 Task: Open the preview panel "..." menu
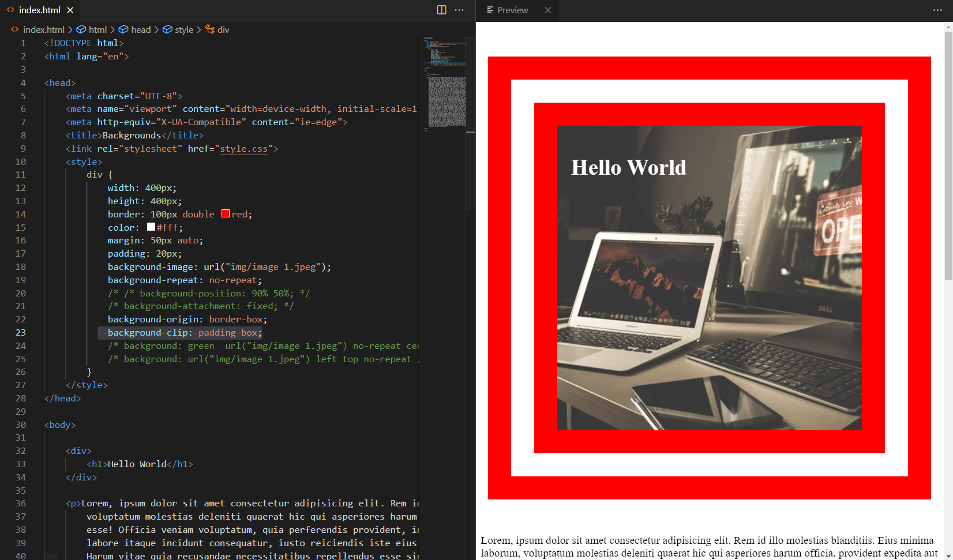coord(937,10)
